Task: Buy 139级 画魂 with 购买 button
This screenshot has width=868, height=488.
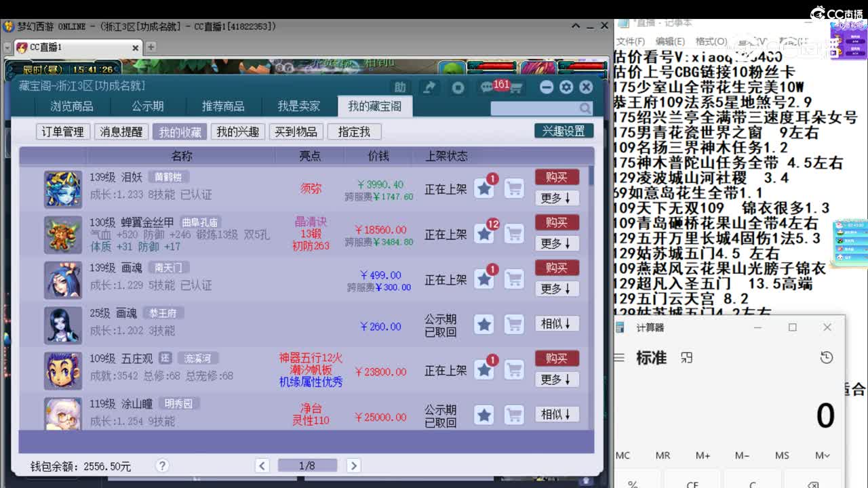Action: 557,268
